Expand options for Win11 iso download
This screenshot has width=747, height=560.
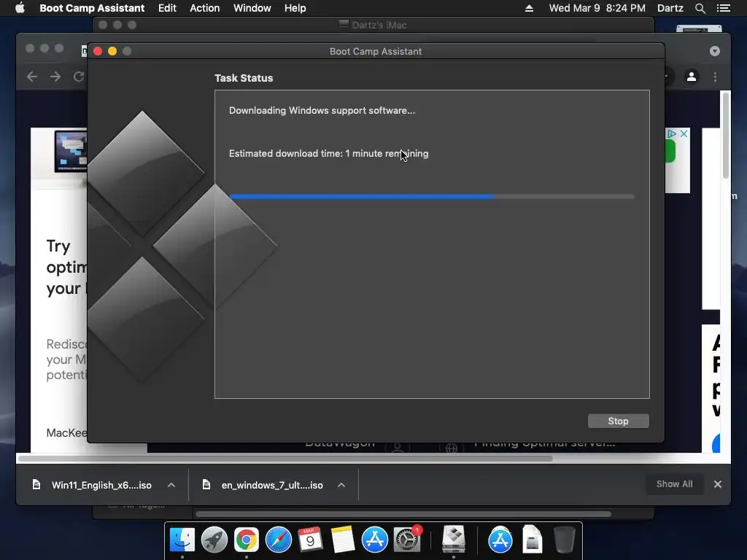coord(171,485)
